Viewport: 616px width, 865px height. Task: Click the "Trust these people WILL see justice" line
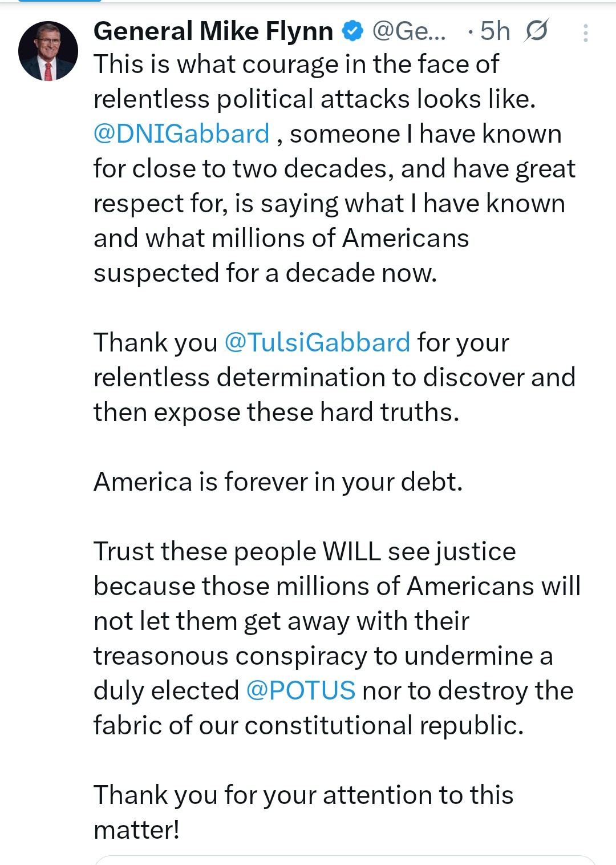click(x=305, y=551)
